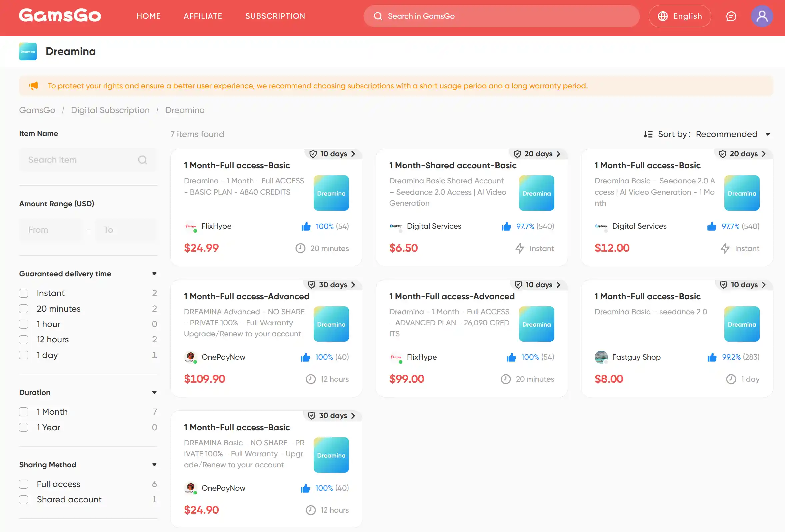Click the thumbs-up icon on $8.00 card
This screenshot has width=785, height=532.
click(x=712, y=357)
